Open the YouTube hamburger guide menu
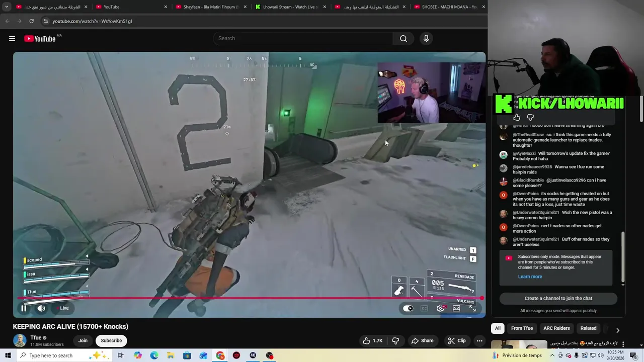This screenshot has width=644, height=362. (x=12, y=39)
